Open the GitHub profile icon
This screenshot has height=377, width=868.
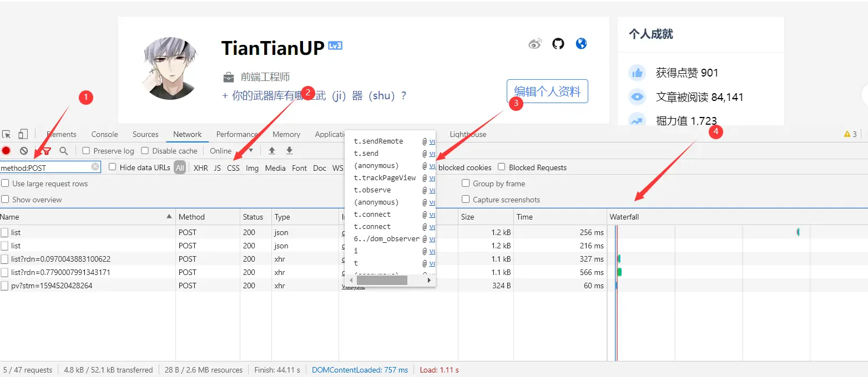coord(558,43)
